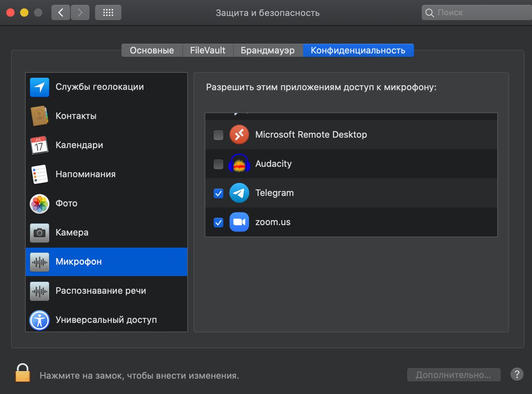Go back with the left chevron
The width and height of the screenshot is (532, 394).
pos(61,12)
